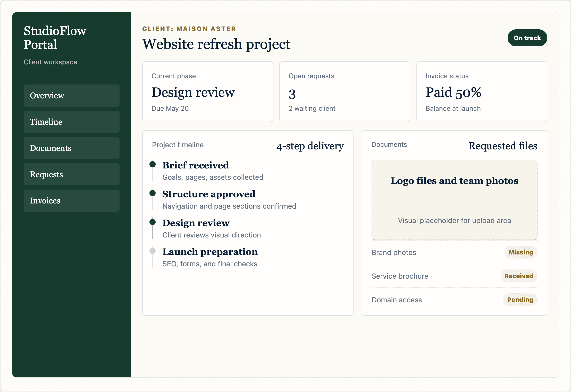Click the 4-step delivery heading
Viewport: 571px width, 392px height.
pyautogui.click(x=310, y=146)
